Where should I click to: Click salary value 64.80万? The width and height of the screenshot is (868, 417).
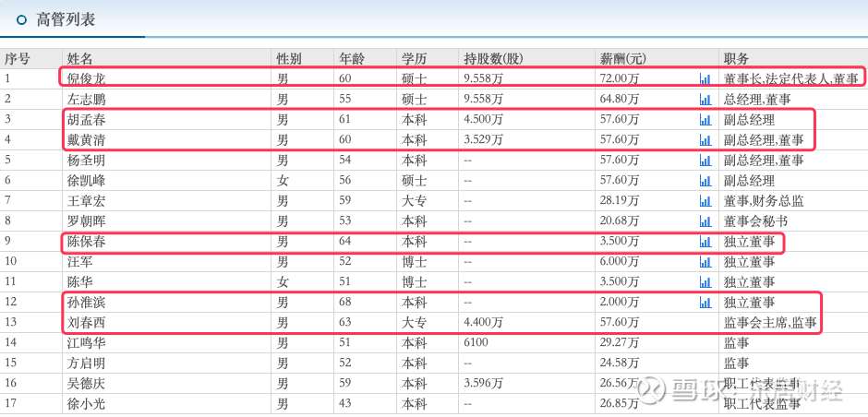point(620,100)
